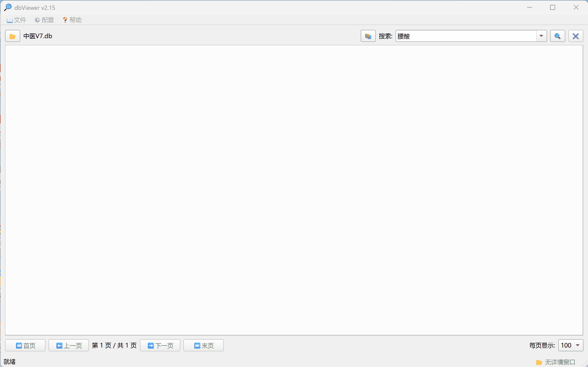Jump to last page with 末页

(204, 345)
